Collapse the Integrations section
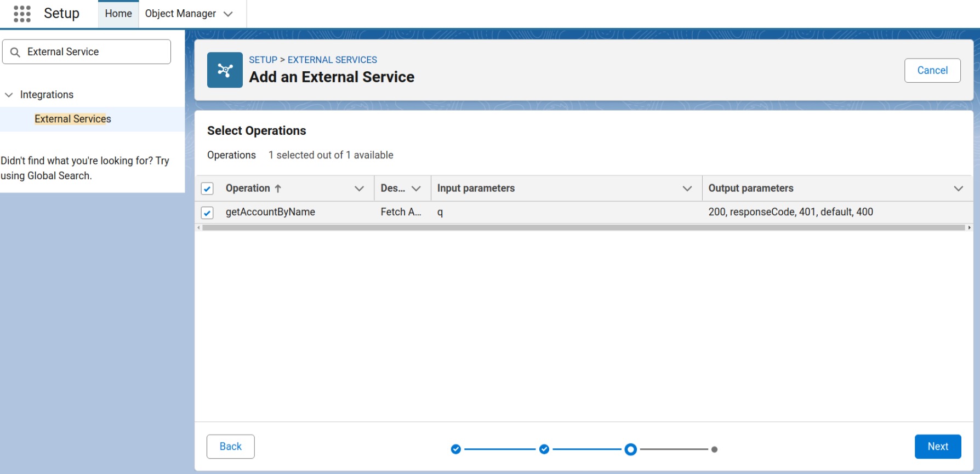The width and height of the screenshot is (980, 474). click(x=9, y=94)
